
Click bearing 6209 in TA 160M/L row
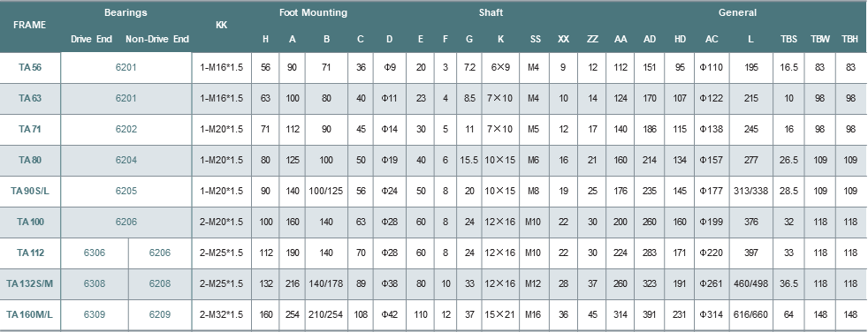point(160,315)
